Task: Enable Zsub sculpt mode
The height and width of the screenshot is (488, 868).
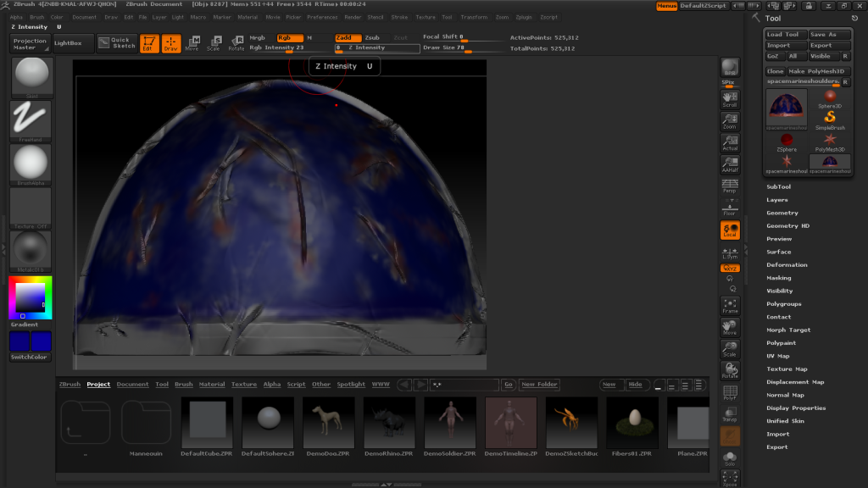Action: [372, 37]
